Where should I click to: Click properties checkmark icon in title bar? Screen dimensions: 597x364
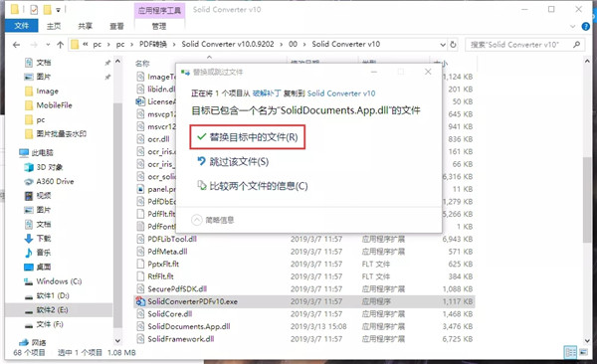pyautogui.click(x=34, y=10)
